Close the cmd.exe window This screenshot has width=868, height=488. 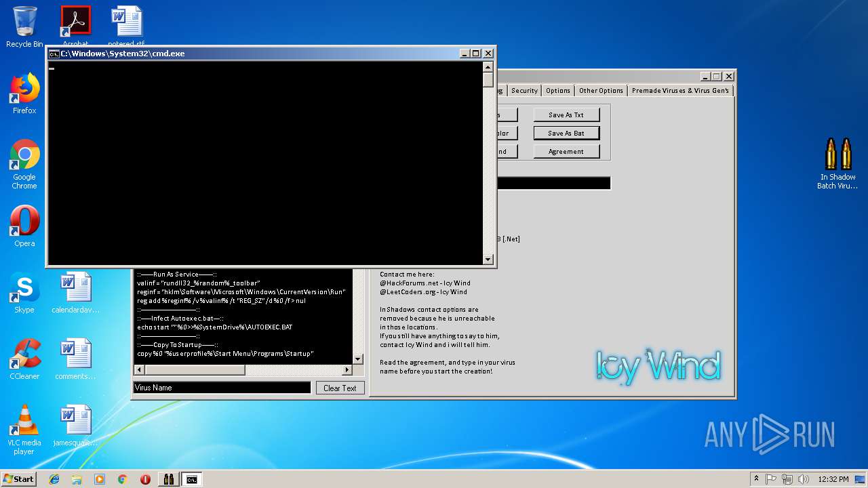click(488, 54)
